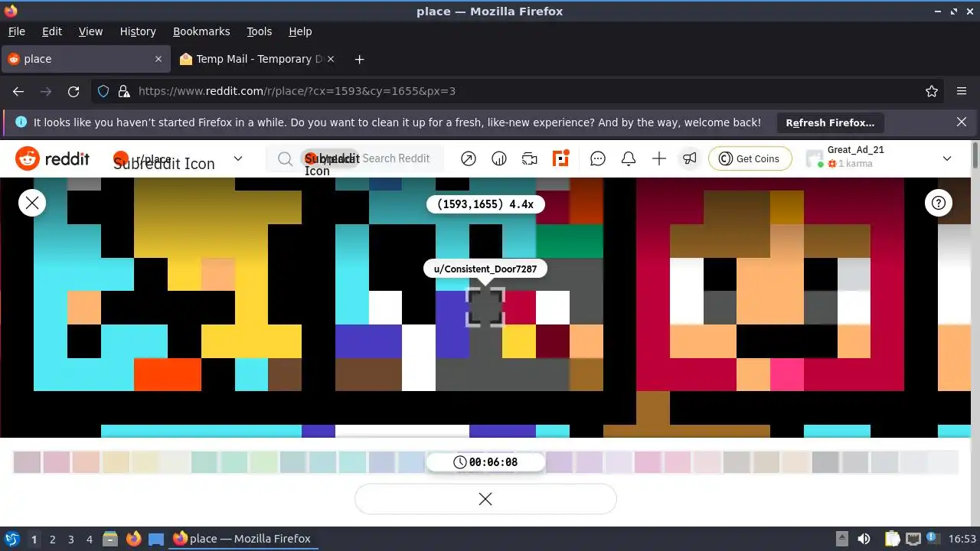The height and width of the screenshot is (551, 980).
Task: Open the round question mark help button
Action: click(x=939, y=203)
